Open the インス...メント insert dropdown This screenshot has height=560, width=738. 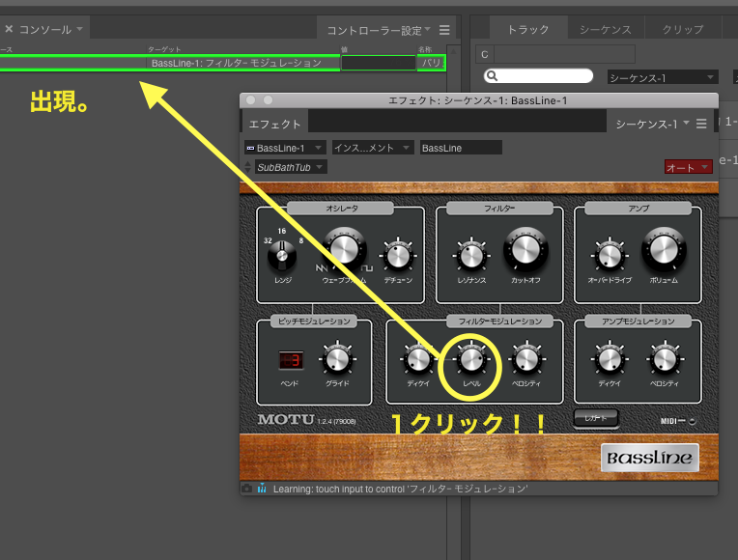[x=372, y=148]
